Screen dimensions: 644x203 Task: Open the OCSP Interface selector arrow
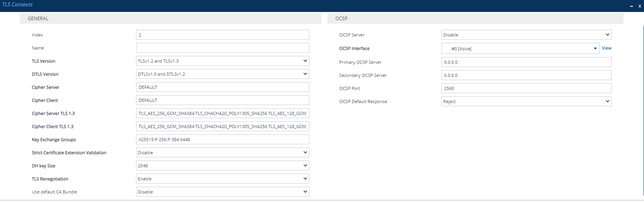(595, 49)
